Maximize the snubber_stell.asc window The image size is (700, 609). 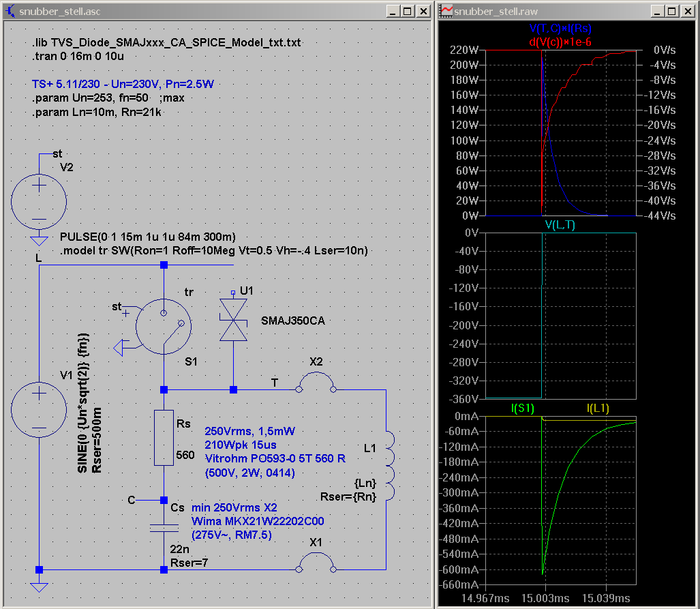408,11
